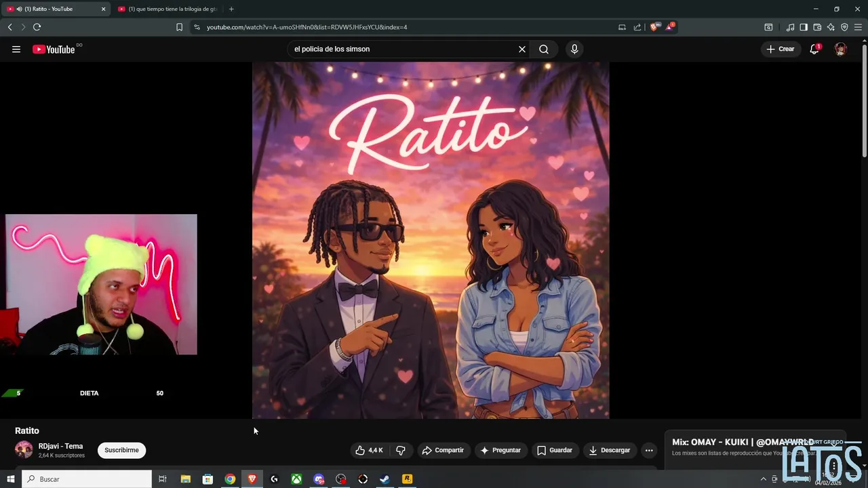Expand the system tray hidden icons chevron

[763, 479]
